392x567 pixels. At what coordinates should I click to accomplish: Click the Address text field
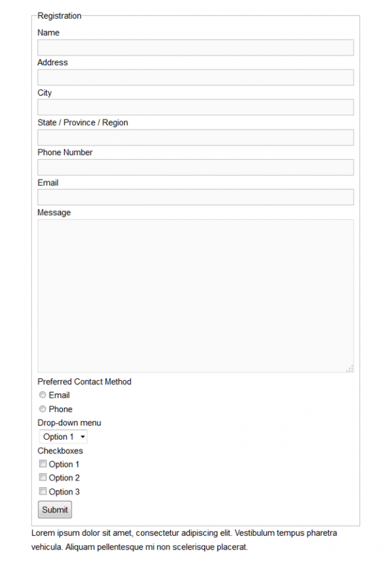(x=195, y=78)
